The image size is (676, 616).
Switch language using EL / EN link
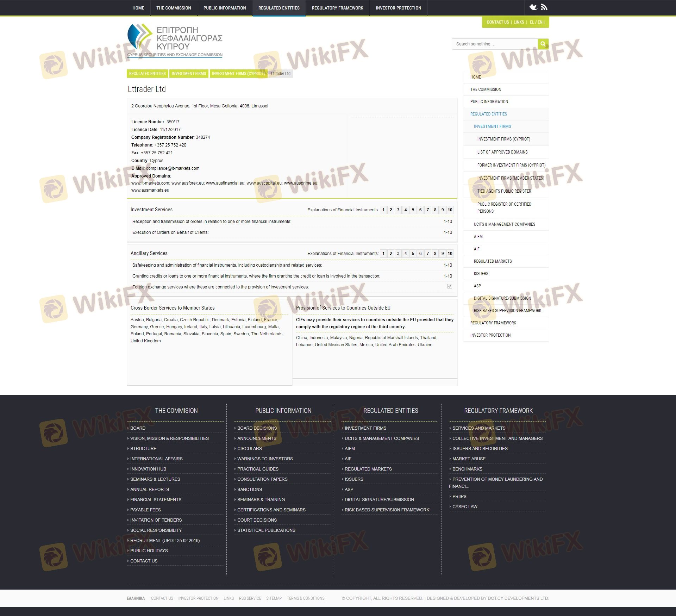point(536,22)
